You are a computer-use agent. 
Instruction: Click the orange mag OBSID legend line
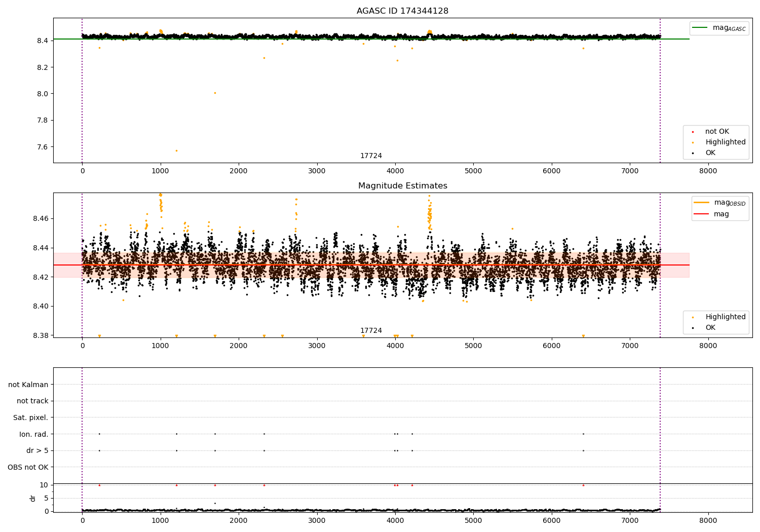point(702,203)
